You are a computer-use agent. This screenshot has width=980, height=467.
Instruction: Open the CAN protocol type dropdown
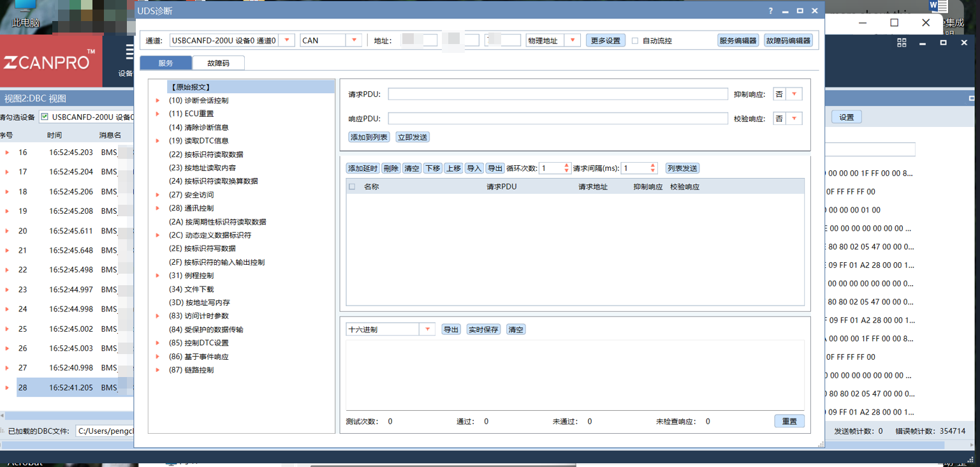point(355,40)
